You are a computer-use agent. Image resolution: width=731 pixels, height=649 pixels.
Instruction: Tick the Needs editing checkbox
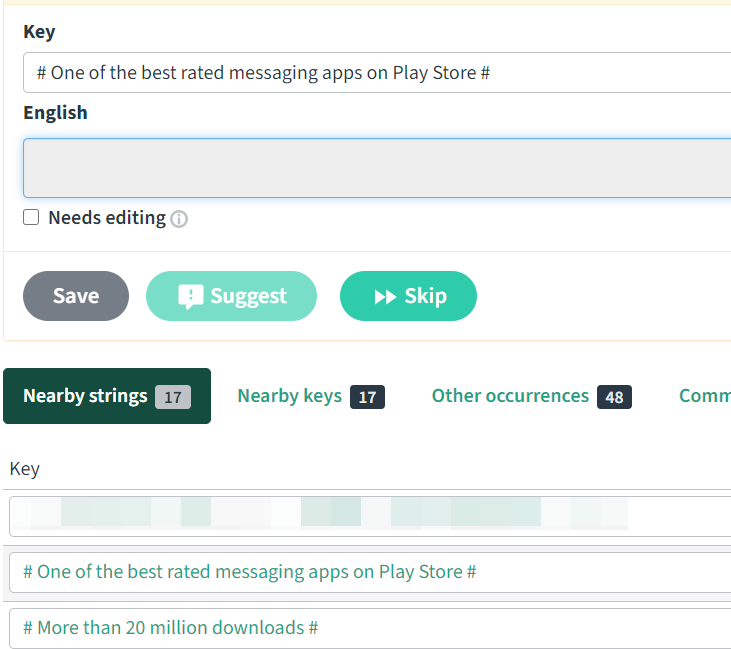point(31,217)
